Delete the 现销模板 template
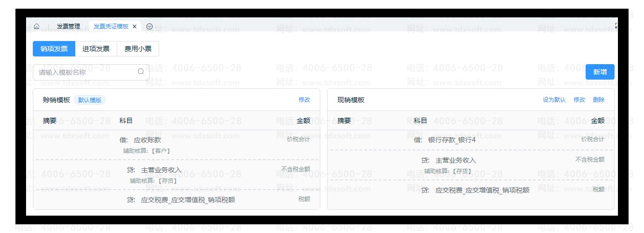This screenshot has height=233, width=644. click(x=598, y=100)
